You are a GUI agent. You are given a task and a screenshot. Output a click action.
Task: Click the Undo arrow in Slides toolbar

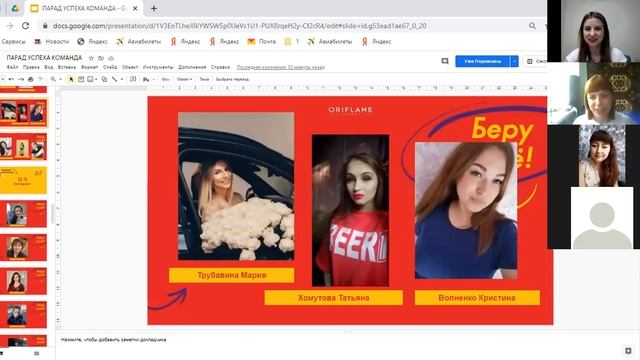[x=11, y=79]
